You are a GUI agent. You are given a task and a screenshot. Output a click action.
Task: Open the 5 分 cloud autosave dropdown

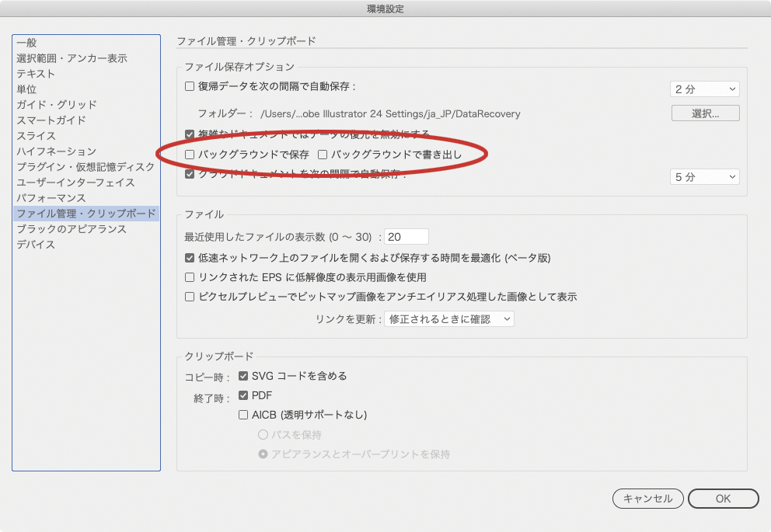(704, 177)
